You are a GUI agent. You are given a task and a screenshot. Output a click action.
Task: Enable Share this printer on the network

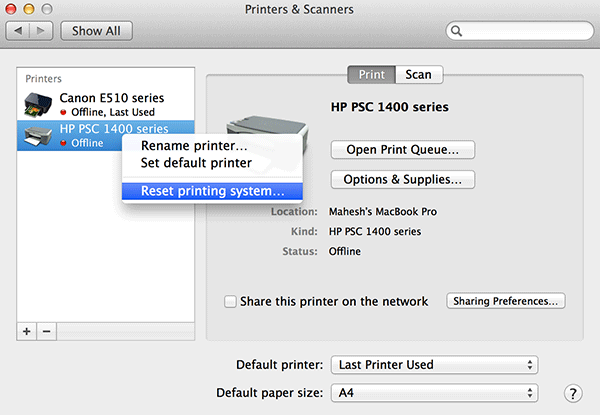tap(231, 301)
